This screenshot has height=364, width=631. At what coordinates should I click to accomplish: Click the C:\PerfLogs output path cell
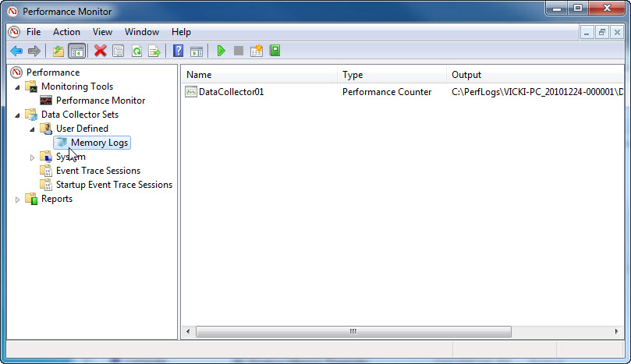pyautogui.click(x=537, y=92)
